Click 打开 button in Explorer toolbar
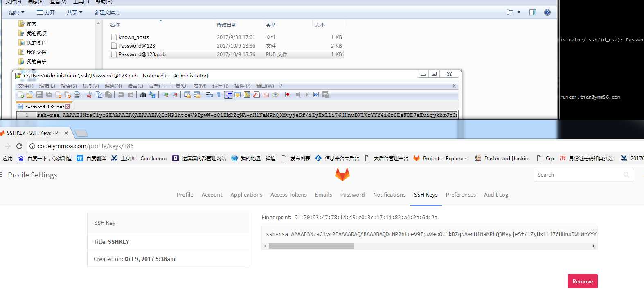Screen dimensions: 644x306 pyautogui.click(x=46, y=12)
